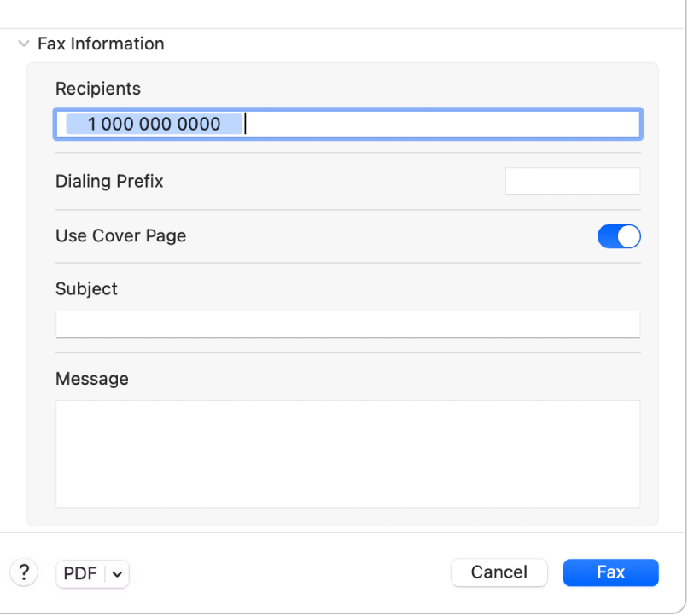Focus the Dialing Prefix field
The height and width of the screenshot is (616, 688).
[x=572, y=181]
